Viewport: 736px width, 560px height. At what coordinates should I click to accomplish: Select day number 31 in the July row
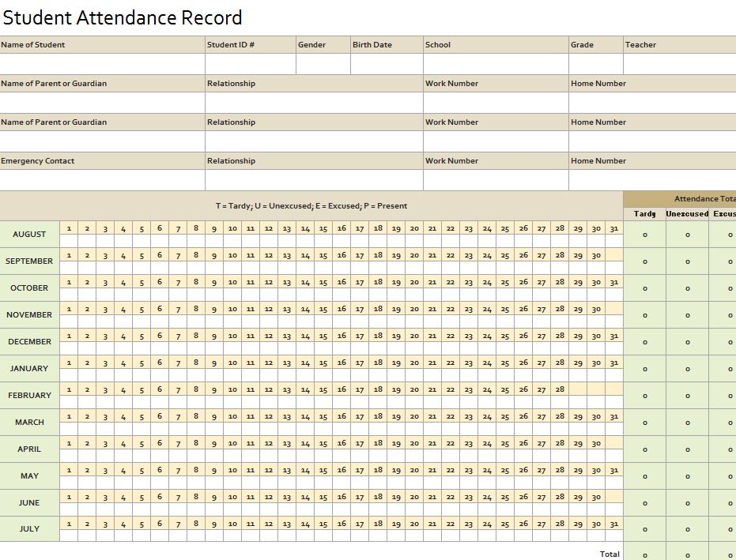[x=614, y=524]
